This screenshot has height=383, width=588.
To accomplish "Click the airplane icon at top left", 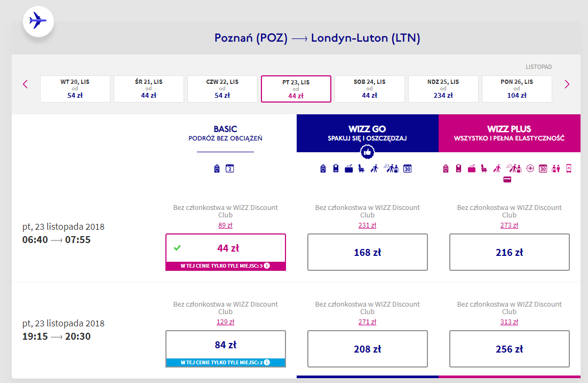I will tap(38, 21).
